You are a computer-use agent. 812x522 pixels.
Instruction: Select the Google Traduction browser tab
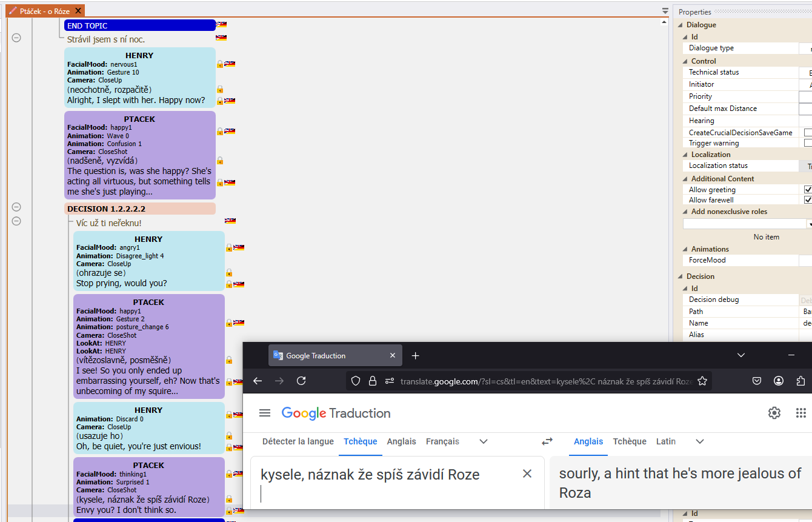[335, 356]
